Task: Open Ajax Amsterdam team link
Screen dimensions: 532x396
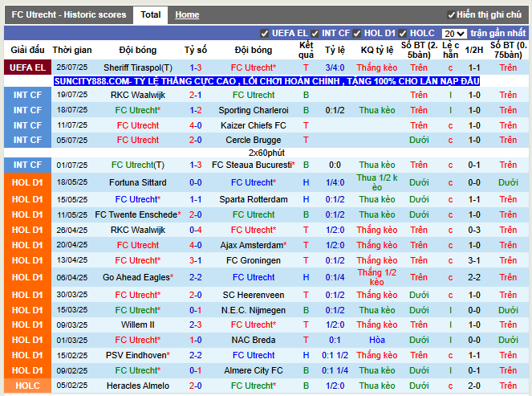Action: click(254, 245)
